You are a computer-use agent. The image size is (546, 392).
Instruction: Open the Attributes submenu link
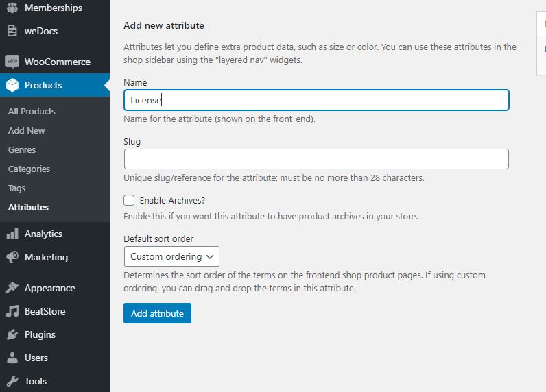(x=28, y=207)
